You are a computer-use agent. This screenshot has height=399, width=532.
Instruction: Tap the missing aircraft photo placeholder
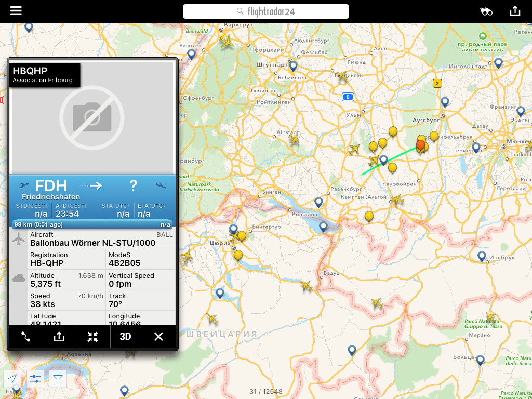92,118
